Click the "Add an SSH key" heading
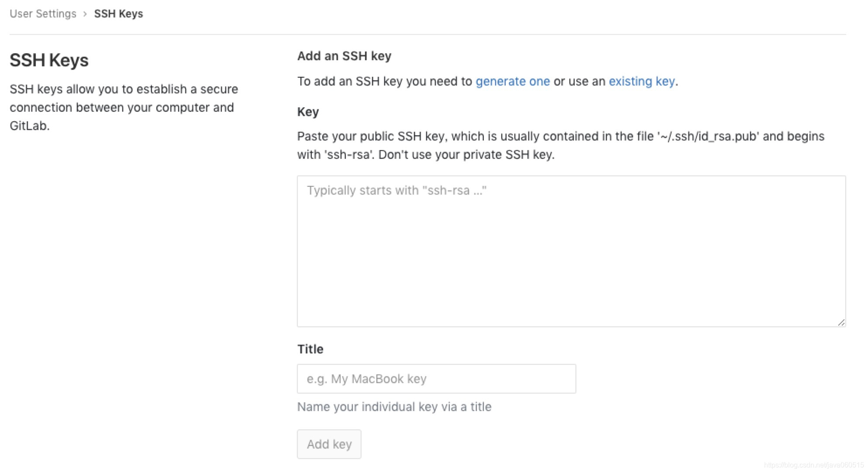This screenshot has width=868, height=473. pyautogui.click(x=344, y=56)
